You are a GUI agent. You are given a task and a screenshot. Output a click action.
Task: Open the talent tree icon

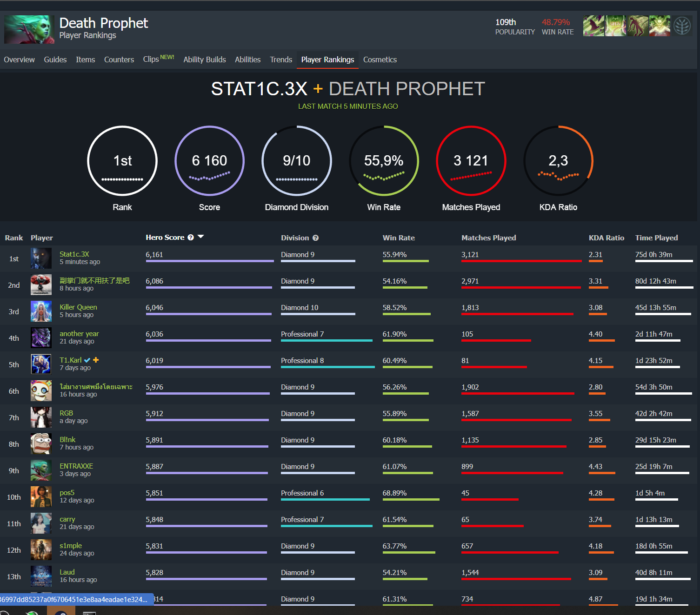[682, 26]
